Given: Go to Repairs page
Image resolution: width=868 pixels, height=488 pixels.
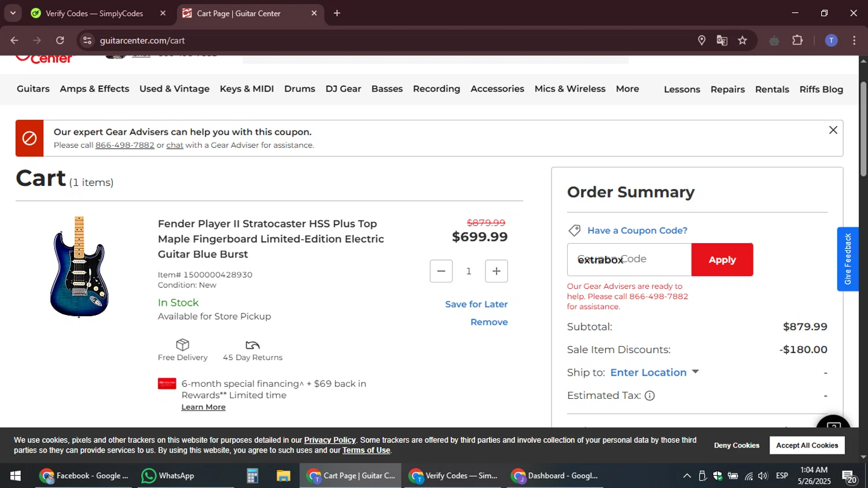Looking at the screenshot, I should click(727, 89).
